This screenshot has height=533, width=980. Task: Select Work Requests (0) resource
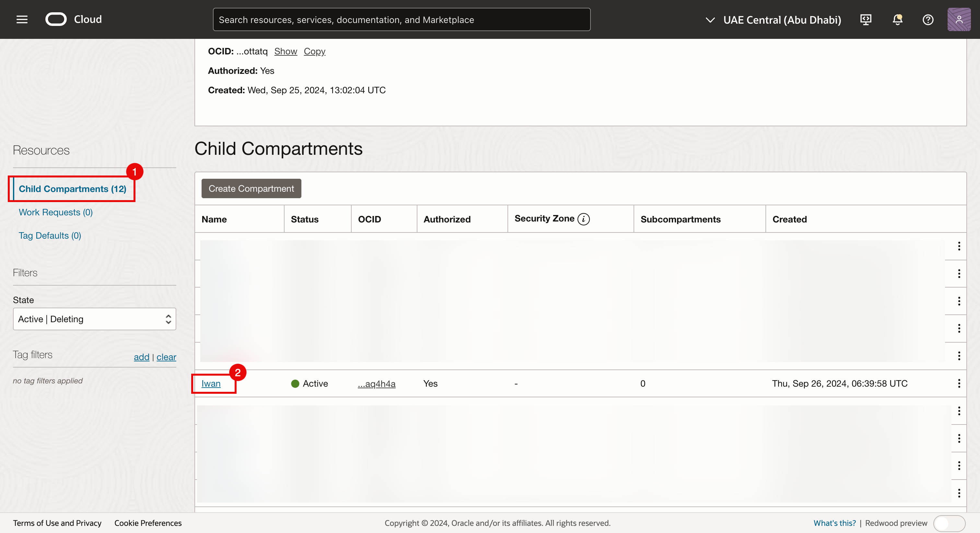pyautogui.click(x=55, y=212)
